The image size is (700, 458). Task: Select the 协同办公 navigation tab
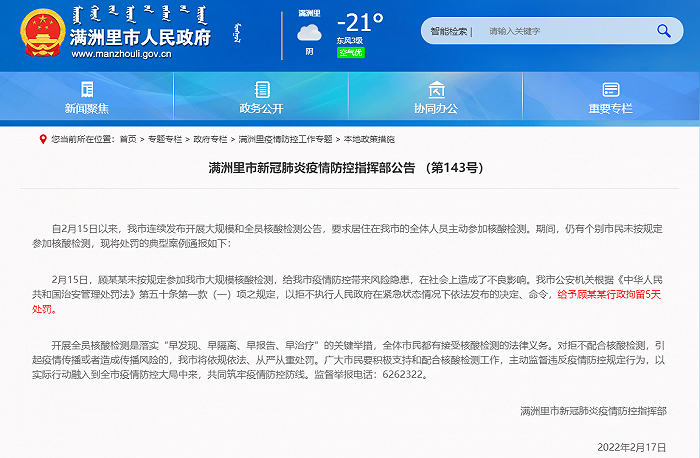[x=437, y=108]
